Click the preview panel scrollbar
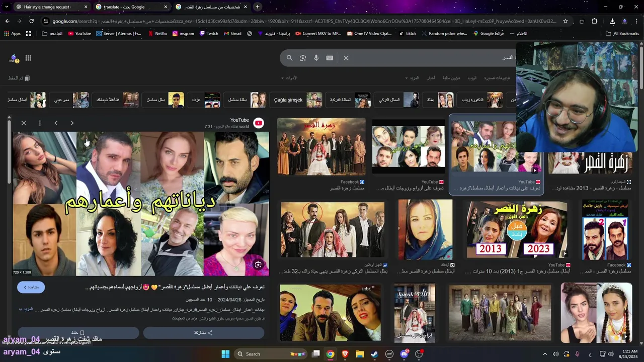The width and height of the screenshot is (644, 362). pos(9,151)
